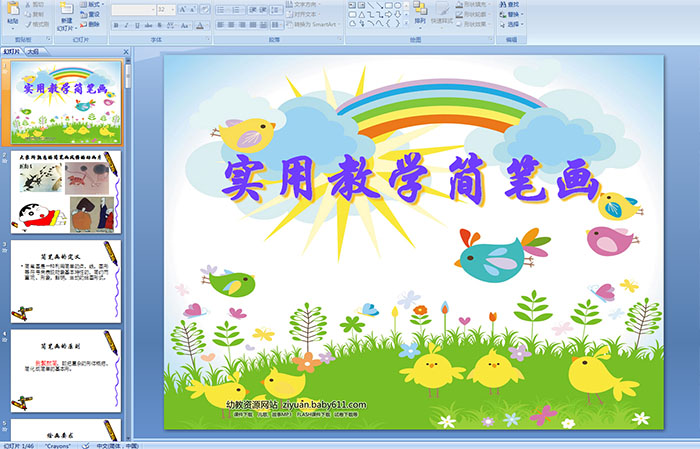Open Shape Fill (形状填充) color menu
The height and width of the screenshot is (449, 700).
(x=474, y=4)
